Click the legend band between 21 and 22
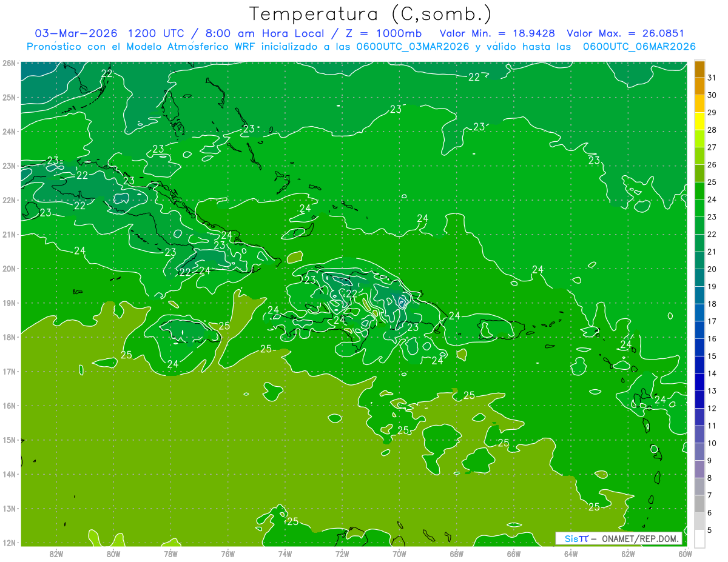This screenshot has width=728, height=562. (699, 243)
